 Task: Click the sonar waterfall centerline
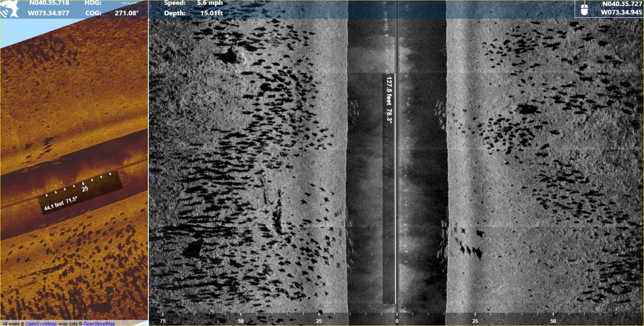tap(397, 169)
